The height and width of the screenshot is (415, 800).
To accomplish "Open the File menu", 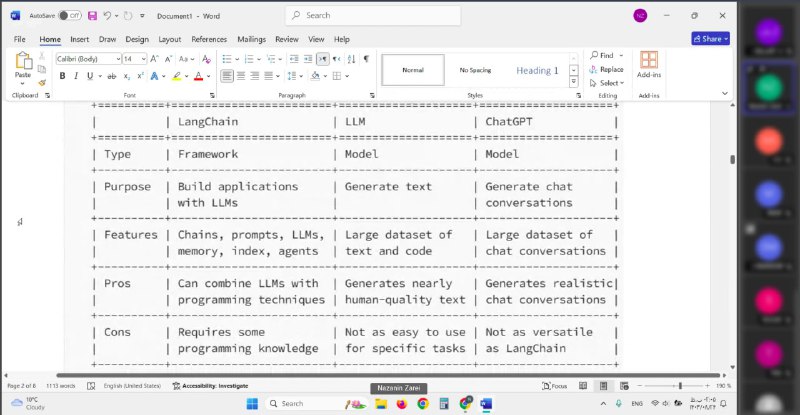I will [19, 39].
